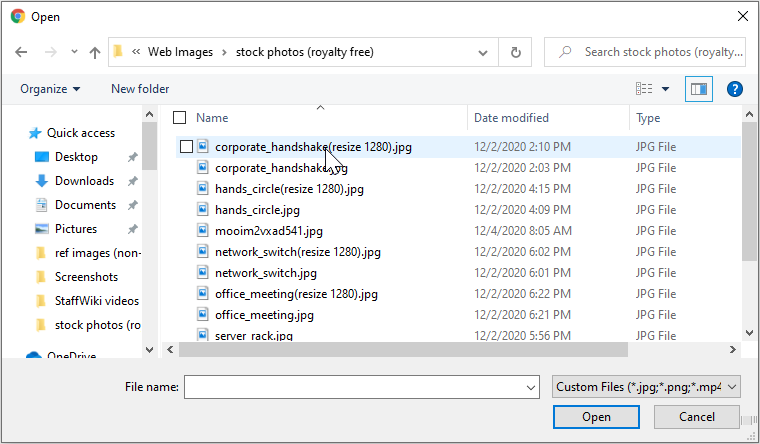
Task: Click the Back navigation arrow
Action: coord(22,52)
